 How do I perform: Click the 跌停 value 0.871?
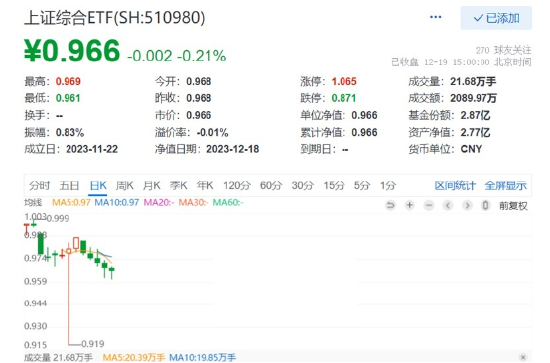click(x=344, y=98)
